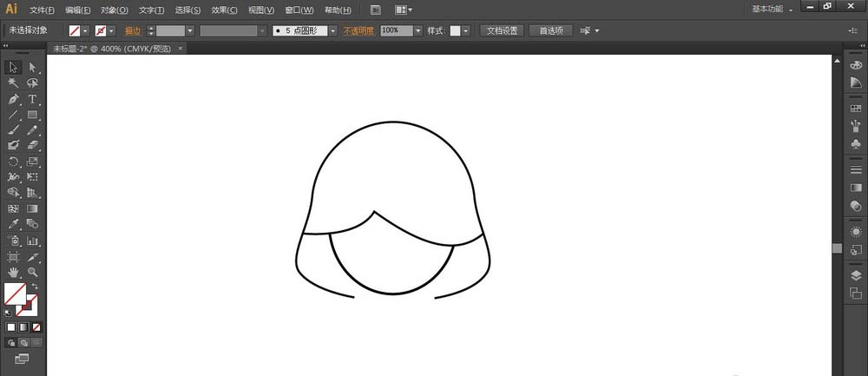Select the Pen tool
This screenshot has width=868, height=376.
point(13,99)
